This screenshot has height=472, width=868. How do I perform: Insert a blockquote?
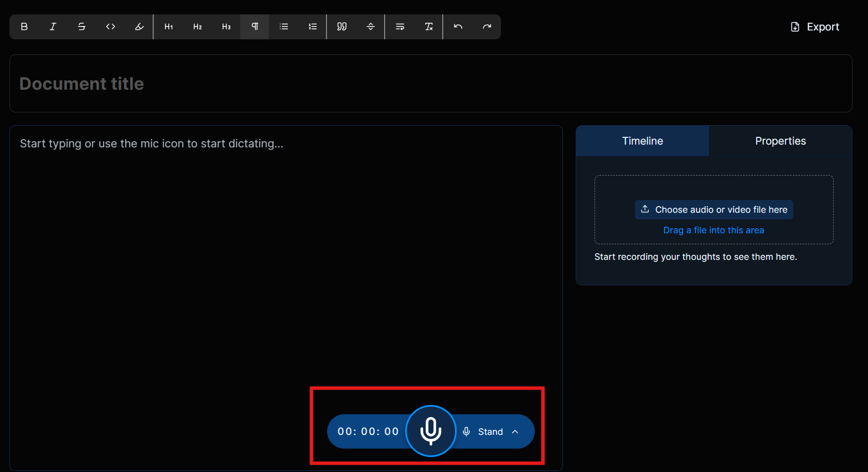pos(342,27)
